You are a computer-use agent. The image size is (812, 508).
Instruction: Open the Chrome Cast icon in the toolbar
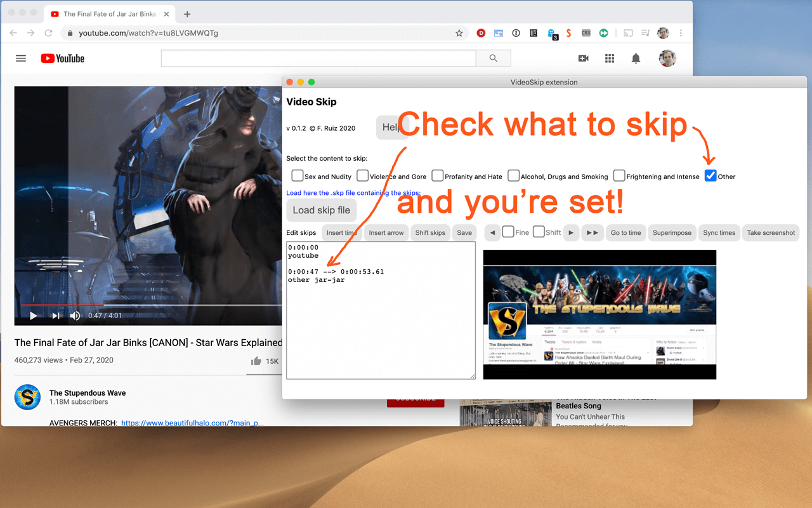click(x=627, y=32)
